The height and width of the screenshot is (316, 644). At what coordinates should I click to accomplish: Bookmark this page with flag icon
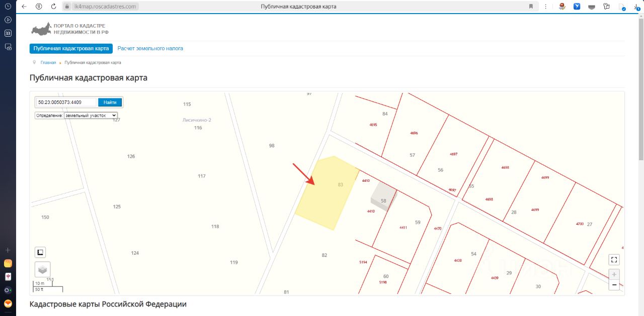click(531, 7)
